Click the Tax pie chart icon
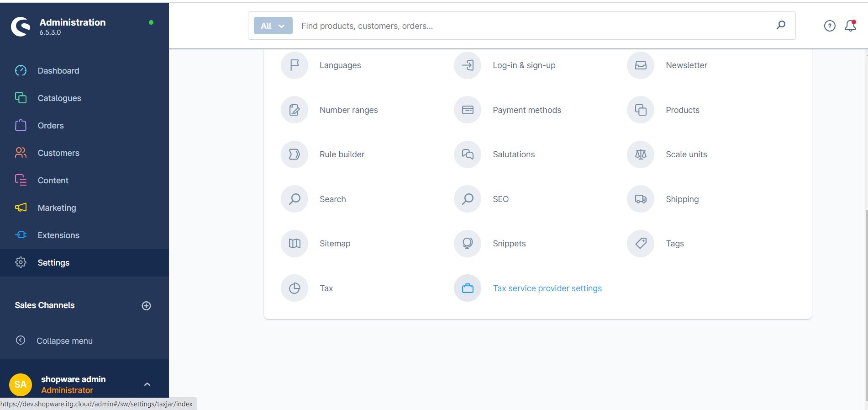This screenshot has width=868, height=410. point(295,288)
